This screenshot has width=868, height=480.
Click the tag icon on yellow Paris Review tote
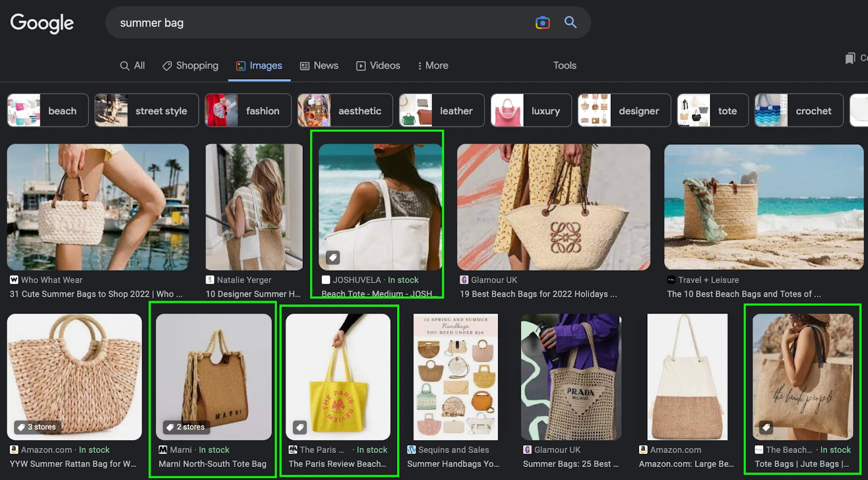pyautogui.click(x=299, y=427)
